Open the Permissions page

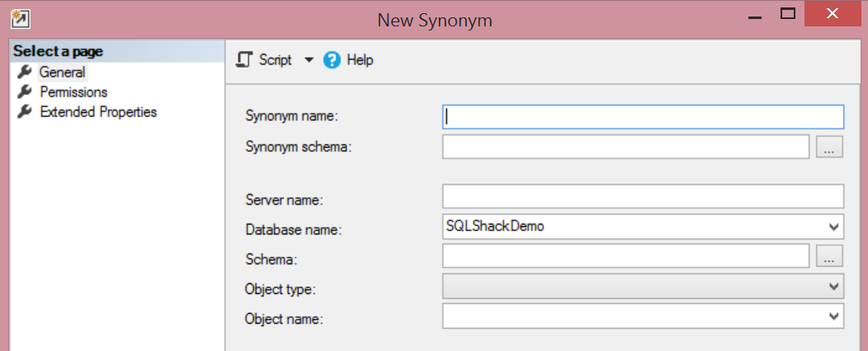(73, 92)
